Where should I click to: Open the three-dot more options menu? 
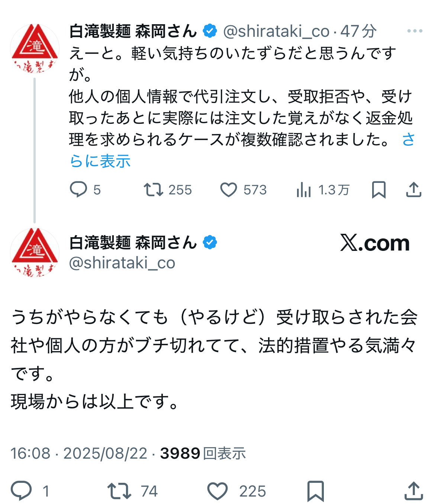pos(415,31)
